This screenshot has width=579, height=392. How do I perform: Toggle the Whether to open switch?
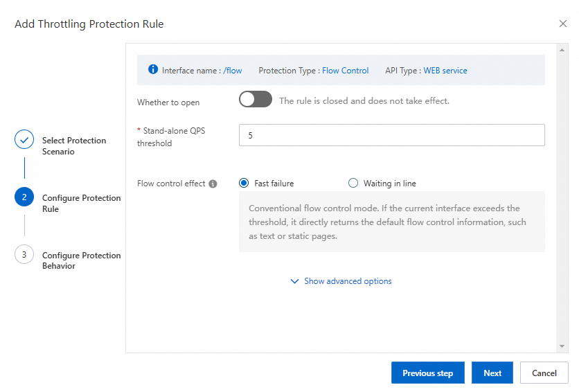256,100
